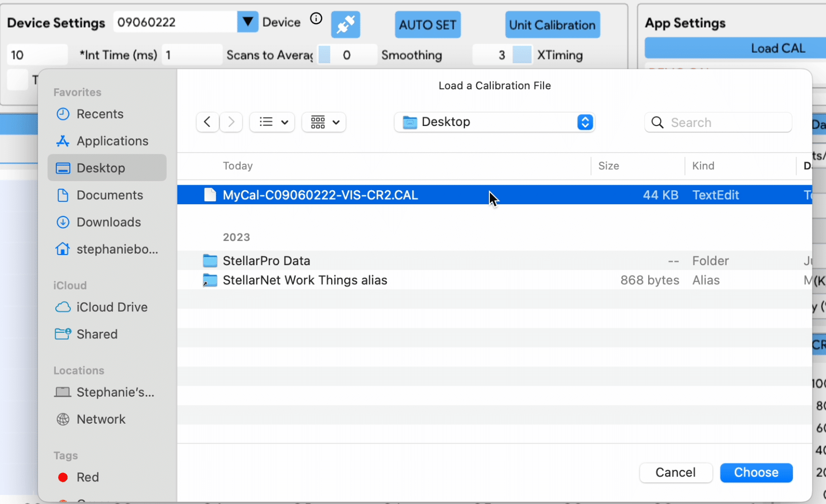
Task: Click the iCloud Drive cloud icon
Action: coord(63,307)
